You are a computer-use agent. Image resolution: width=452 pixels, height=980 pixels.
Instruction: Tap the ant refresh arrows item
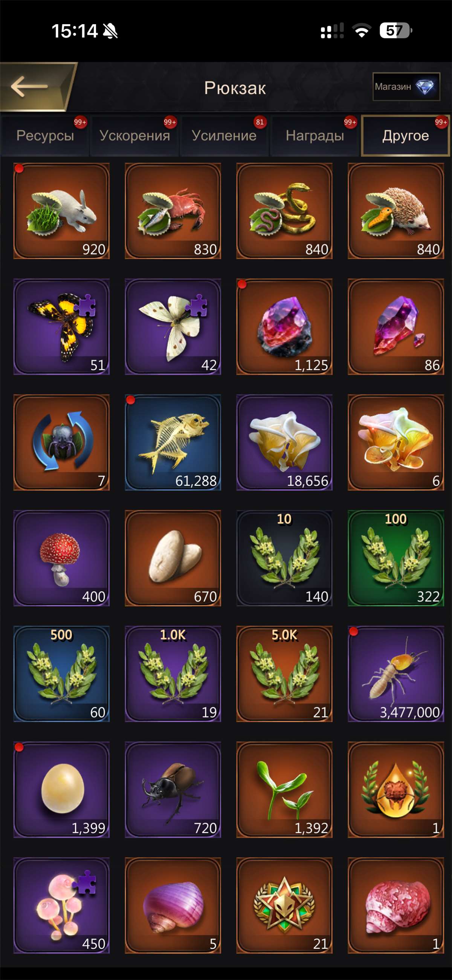(x=61, y=442)
